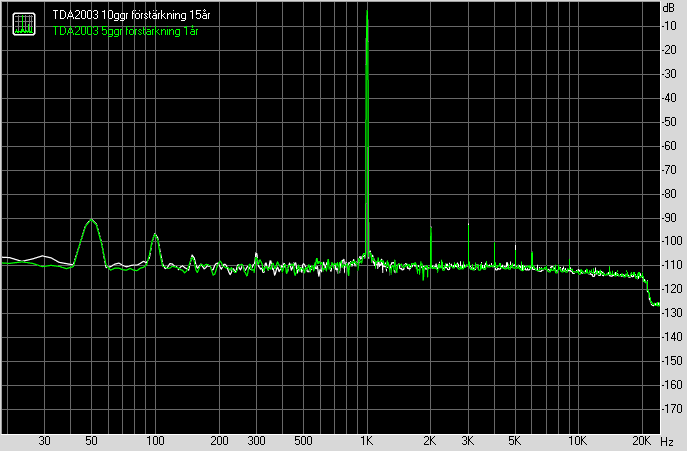
Task: Click the "-110" dB axis label
Action: point(672,265)
